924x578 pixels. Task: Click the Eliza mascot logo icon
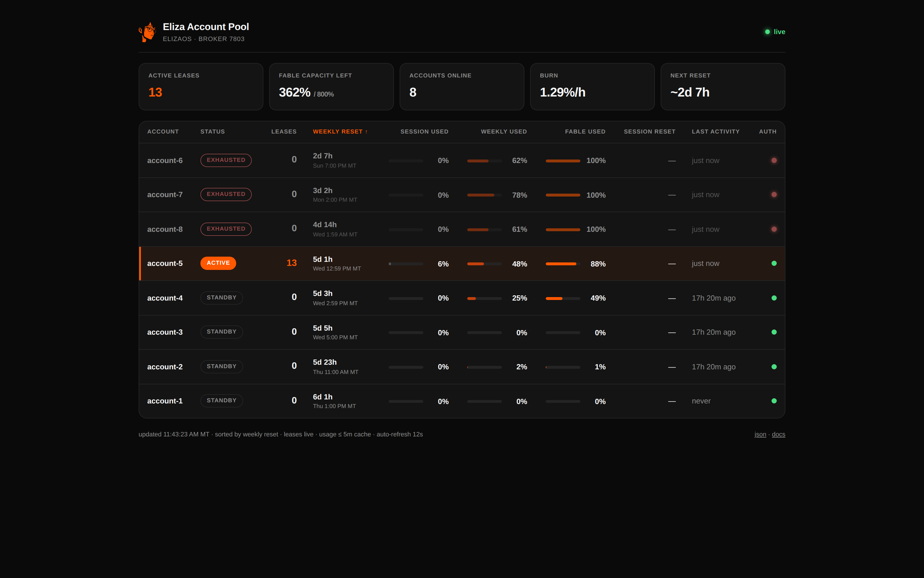pos(147,32)
